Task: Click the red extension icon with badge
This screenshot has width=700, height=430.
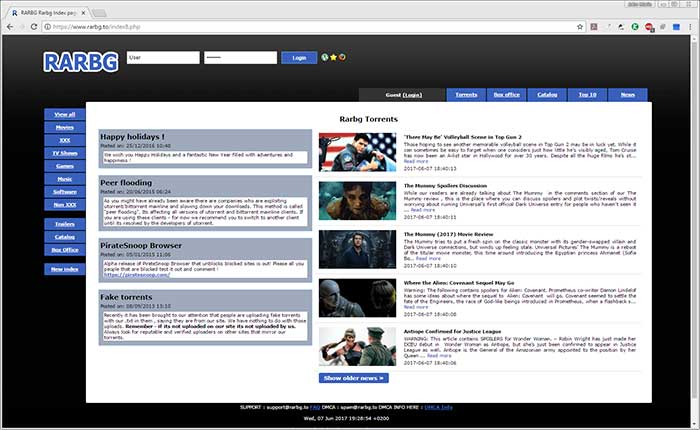Action: pyautogui.click(x=649, y=27)
